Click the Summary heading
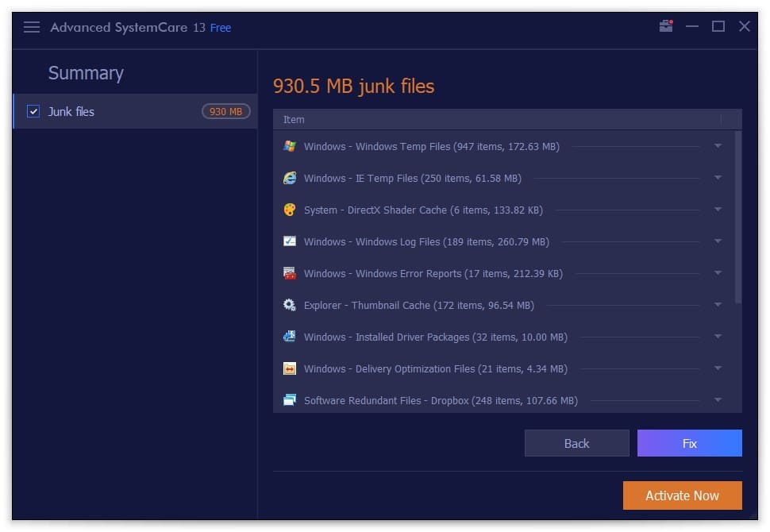Image resolution: width=770 pixels, height=532 pixels. 86,73
